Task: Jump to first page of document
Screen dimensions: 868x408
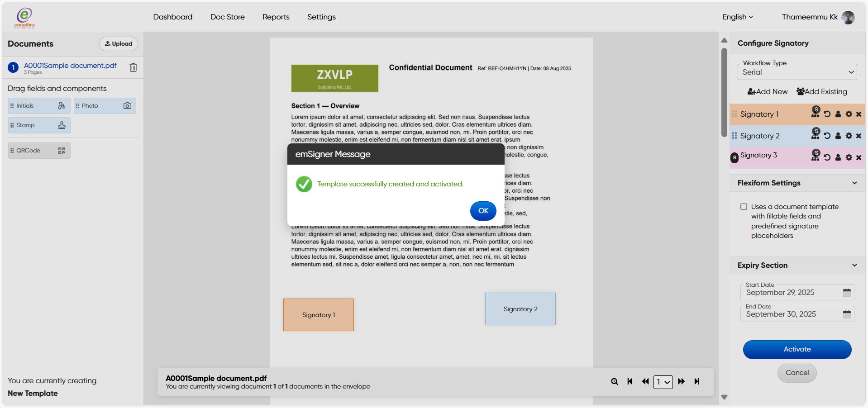Action: (630, 382)
